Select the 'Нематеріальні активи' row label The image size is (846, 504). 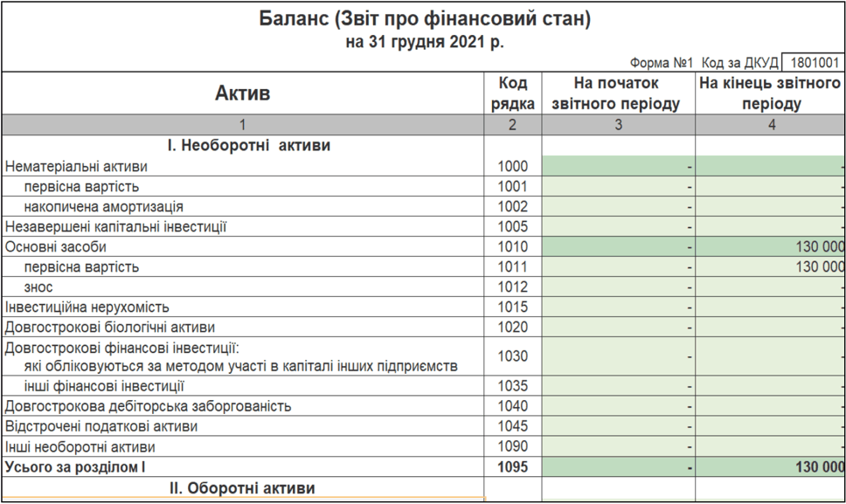pos(76,167)
